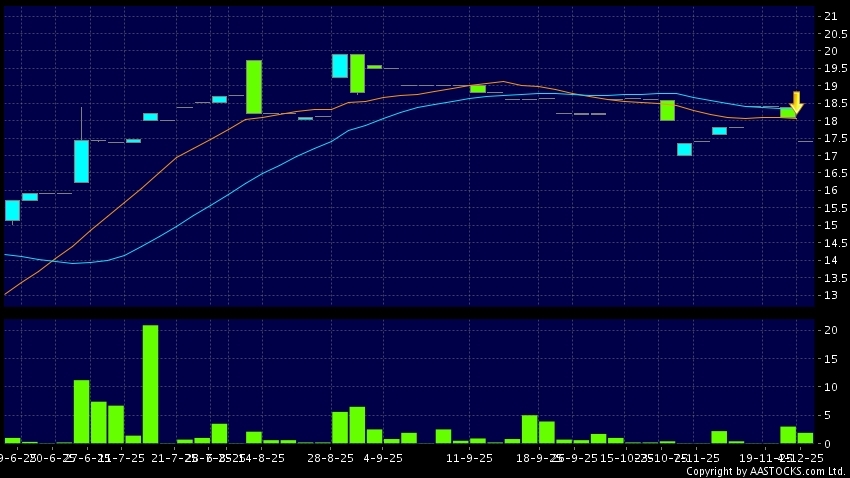This screenshot has height=478, width=850.
Task: Select the last volume bar on the right
Action: pyautogui.click(x=805, y=437)
